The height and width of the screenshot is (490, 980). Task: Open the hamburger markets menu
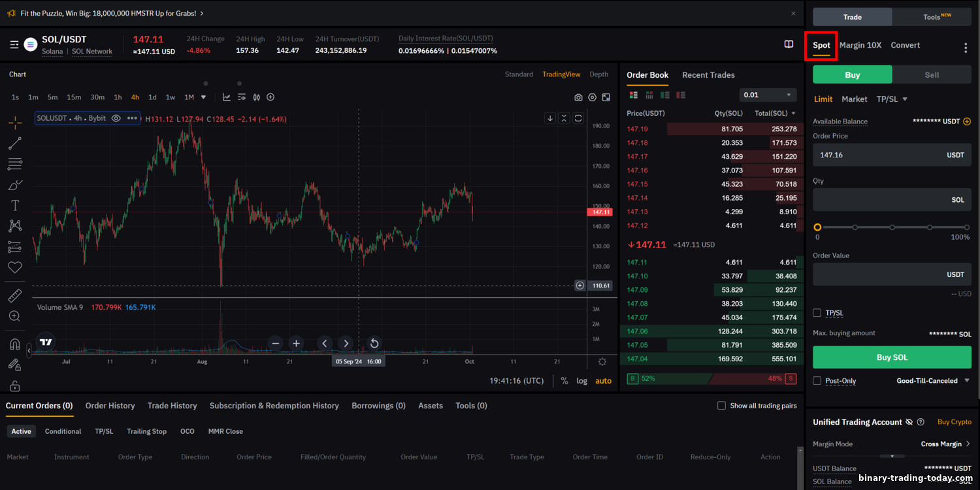[14, 44]
